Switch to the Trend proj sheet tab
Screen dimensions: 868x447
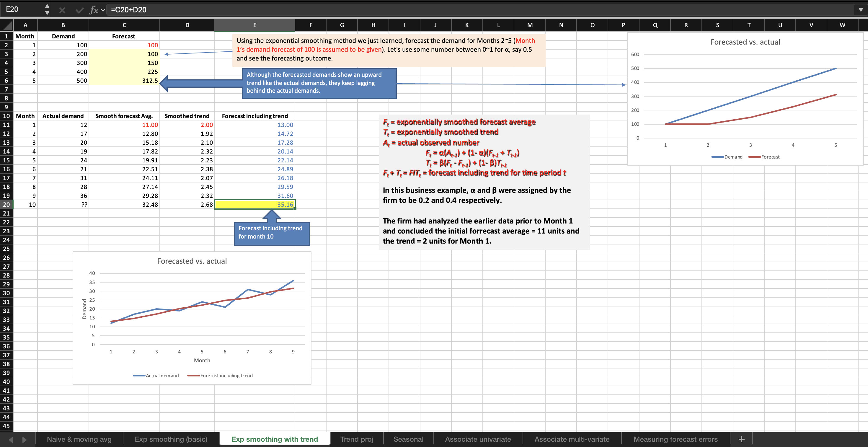tap(357, 439)
